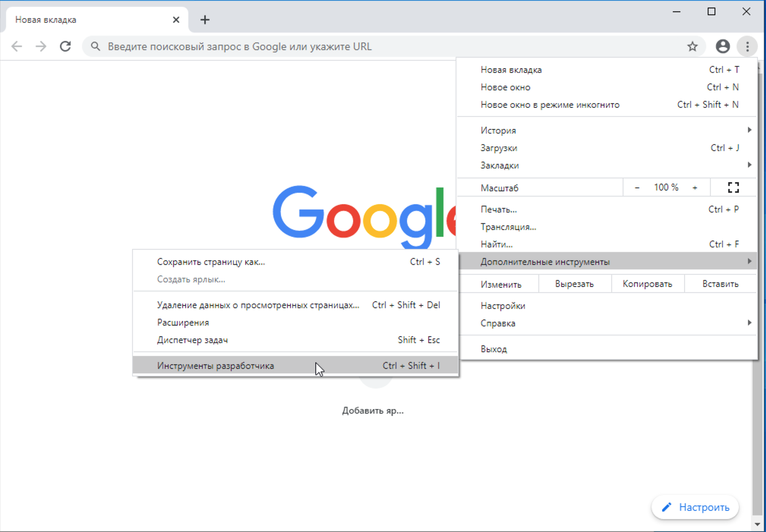Image resolution: width=766 pixels, height=532 pixels.
Task: Open Инструменты разработчика
Action: pyautogui.click(x=296, y=366)
